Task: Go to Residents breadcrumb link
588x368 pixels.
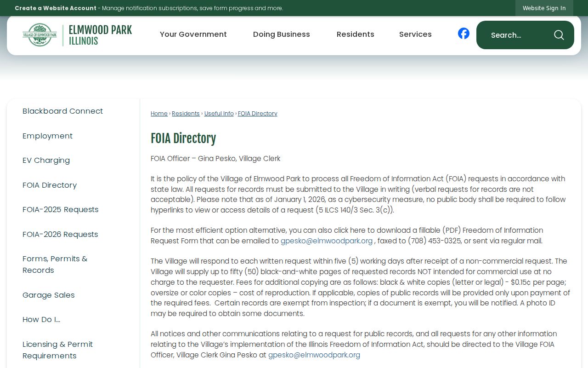Action: tap(186, 114)
